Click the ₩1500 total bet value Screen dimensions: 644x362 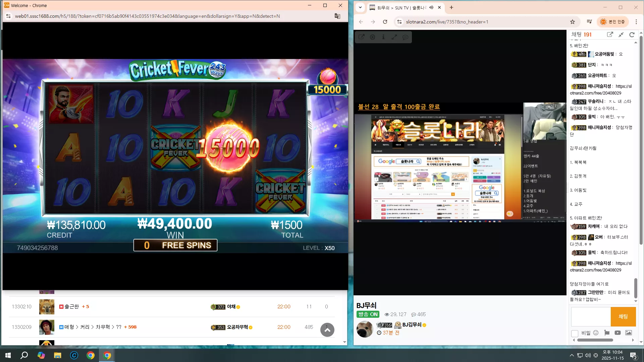(x=287, y=225)
